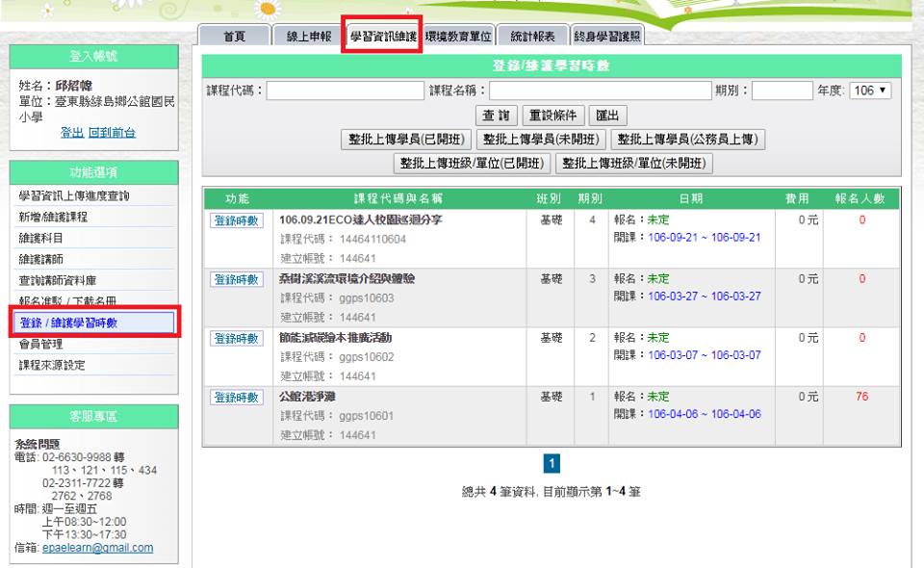Click the 查詢 button
This screenshot has width=924, height=568.
click(497, 116)
